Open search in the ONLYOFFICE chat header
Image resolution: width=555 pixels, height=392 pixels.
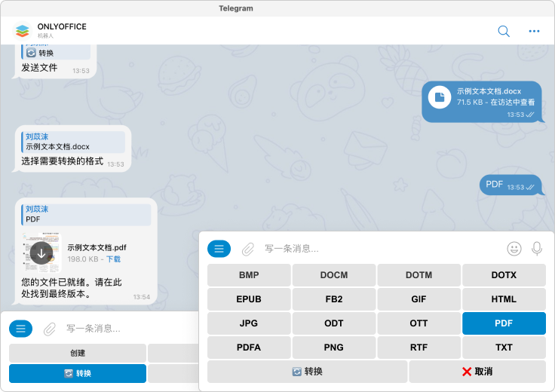pyautogui.click(x=503, y=31)
